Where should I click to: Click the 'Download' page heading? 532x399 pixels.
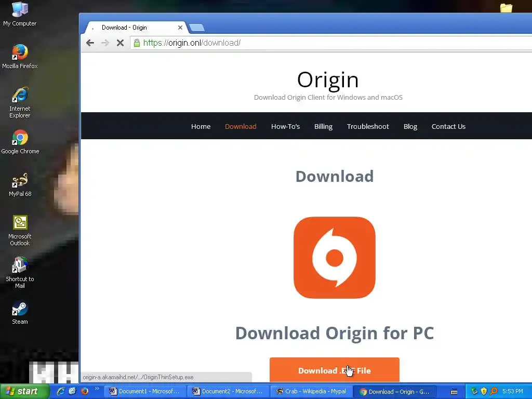click(x=335, y=177)
